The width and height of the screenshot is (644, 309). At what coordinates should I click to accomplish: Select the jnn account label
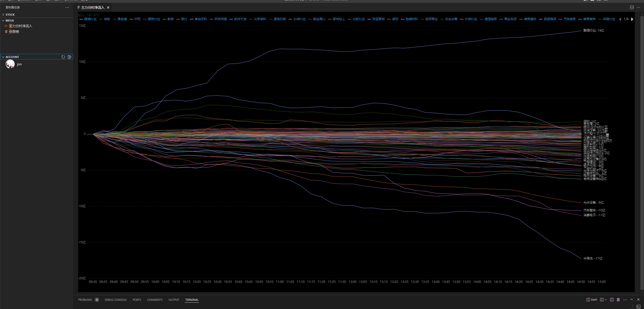click(x=19, y=64)
